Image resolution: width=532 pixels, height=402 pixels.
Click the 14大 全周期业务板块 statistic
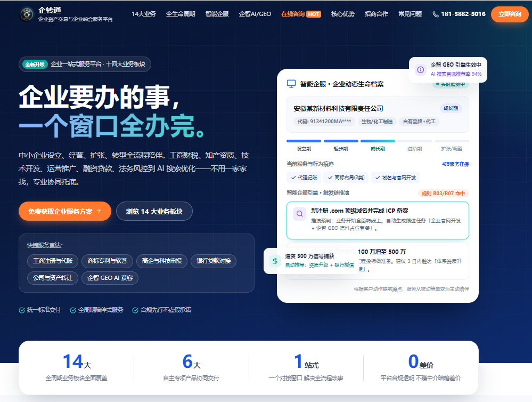(x=76, y=367)
